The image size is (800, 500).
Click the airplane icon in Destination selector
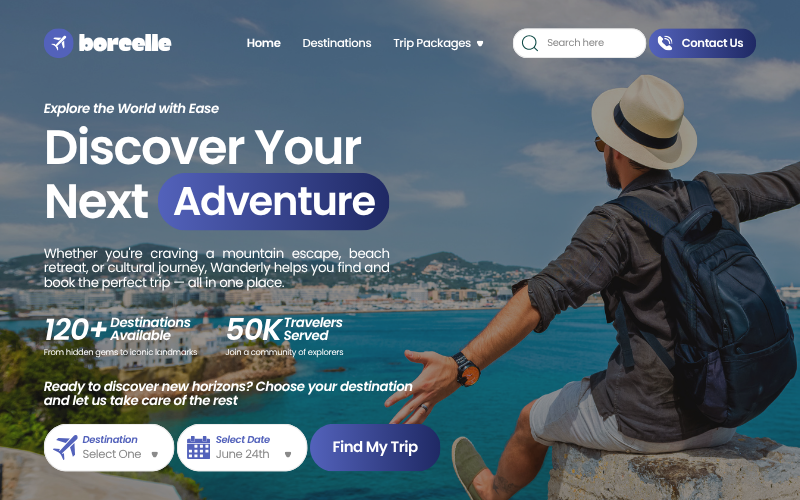[x=65, y=447]
